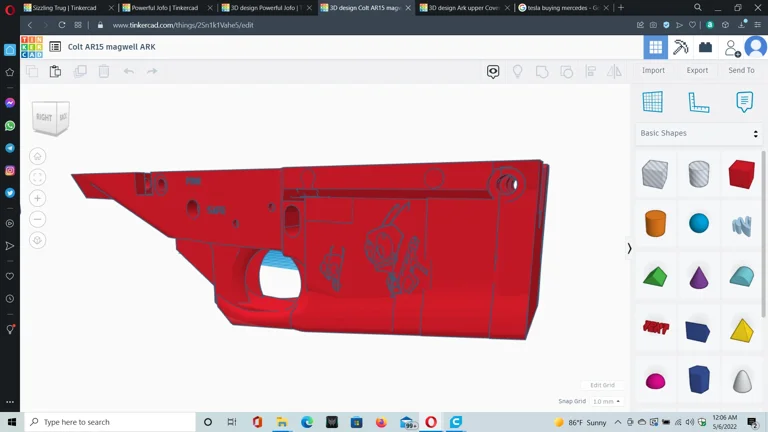This screenshot has height=432, width=768.
Task: Open the Basic Shapes dropdown
Action: (x=699, y=133)
